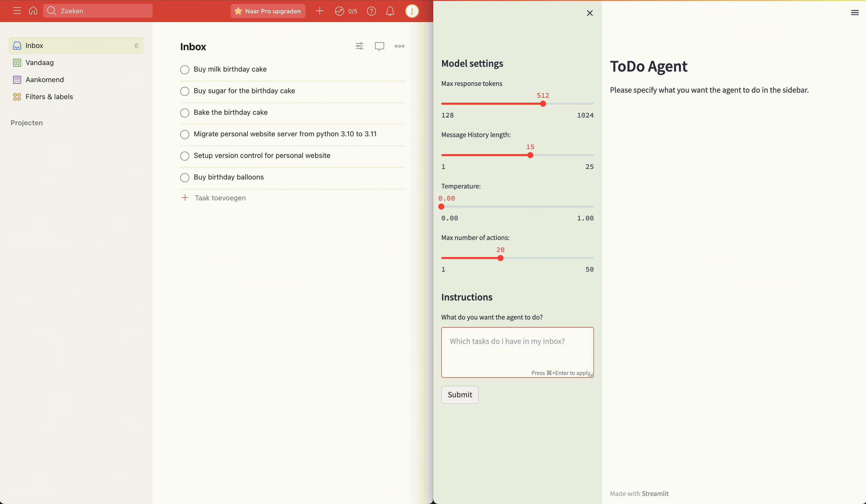Open the Streamlit hamburger menu
This screenshot has width=866, height=504.
[x=855, y=13]
